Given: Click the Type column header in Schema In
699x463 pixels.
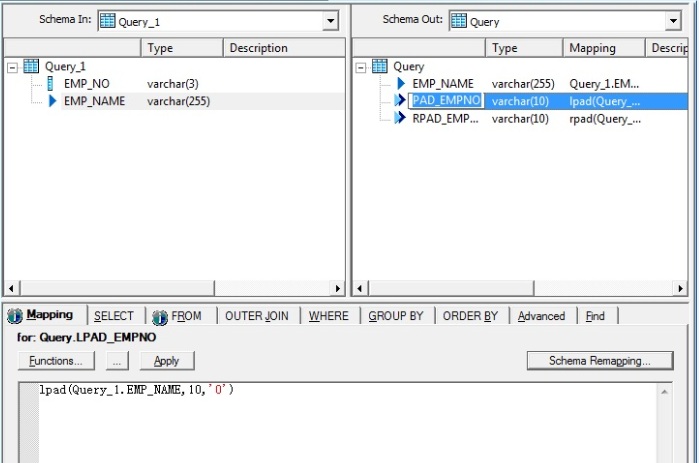Looking at the screenshot, I should (182, 48).
